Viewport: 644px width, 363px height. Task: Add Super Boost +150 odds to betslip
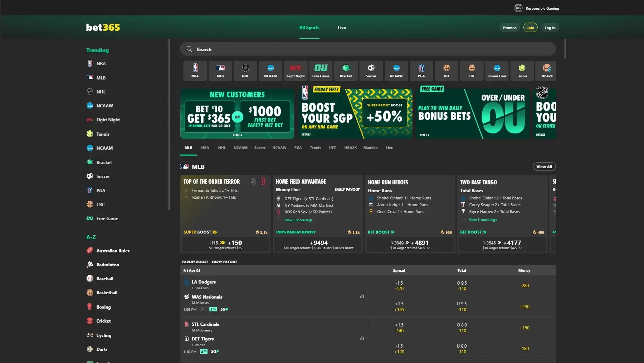[225, 245]
